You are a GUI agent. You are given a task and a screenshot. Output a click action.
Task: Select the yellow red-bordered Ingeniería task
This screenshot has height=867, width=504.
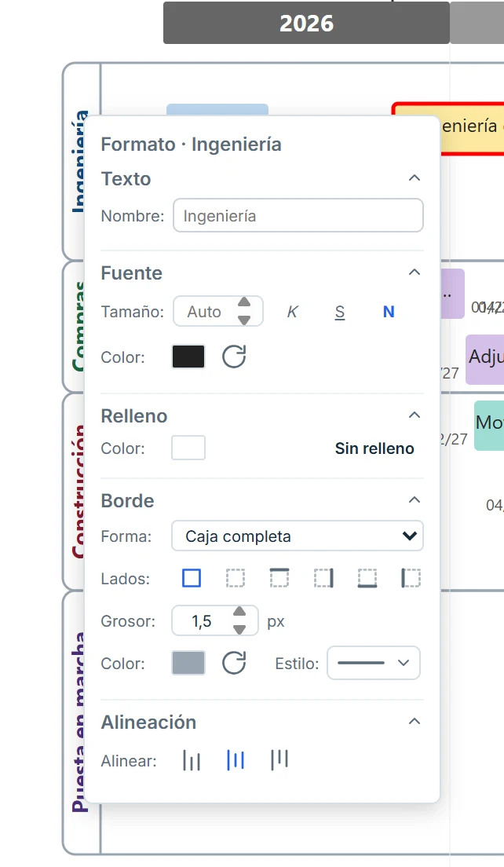point(472,127)
